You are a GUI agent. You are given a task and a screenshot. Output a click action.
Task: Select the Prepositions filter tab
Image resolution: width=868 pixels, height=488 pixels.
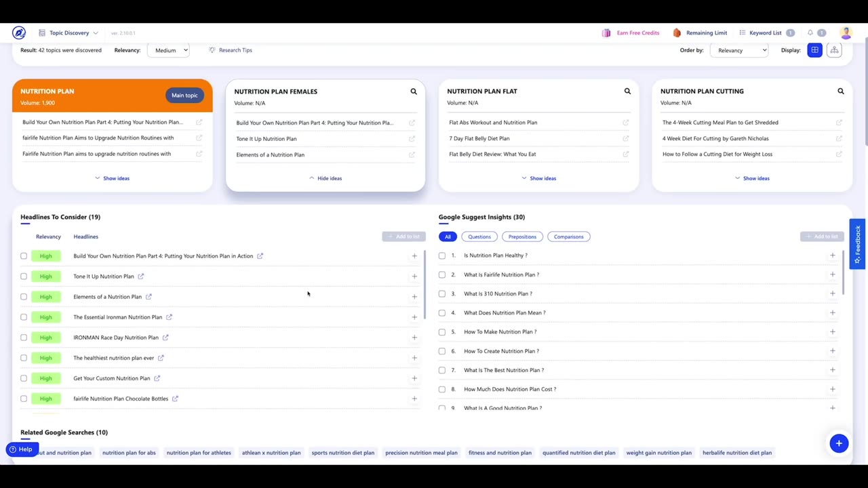pos(522,237)
